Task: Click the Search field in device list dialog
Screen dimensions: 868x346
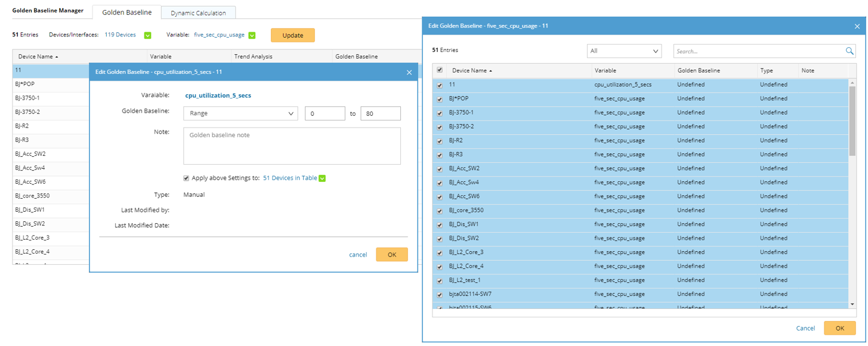Action: [758, 51]
